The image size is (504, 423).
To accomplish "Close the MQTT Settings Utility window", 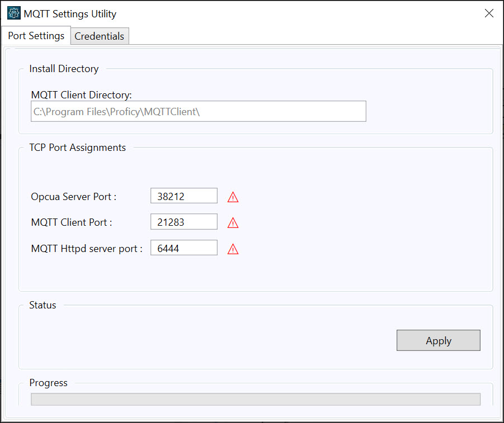I will coord(489,13).
